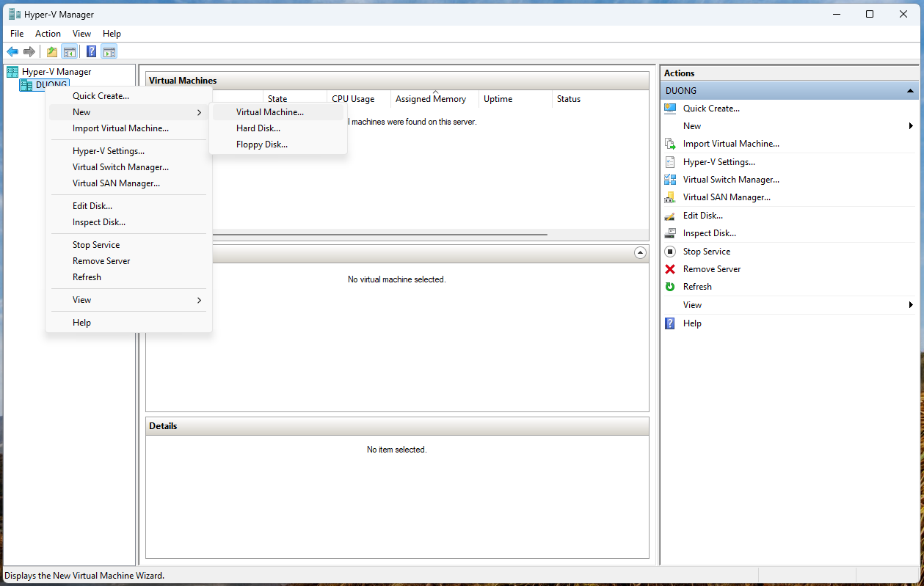Open Virtual Switch Manager from Actions pane
Screen dimensions: 924x586
pos(731,179)
